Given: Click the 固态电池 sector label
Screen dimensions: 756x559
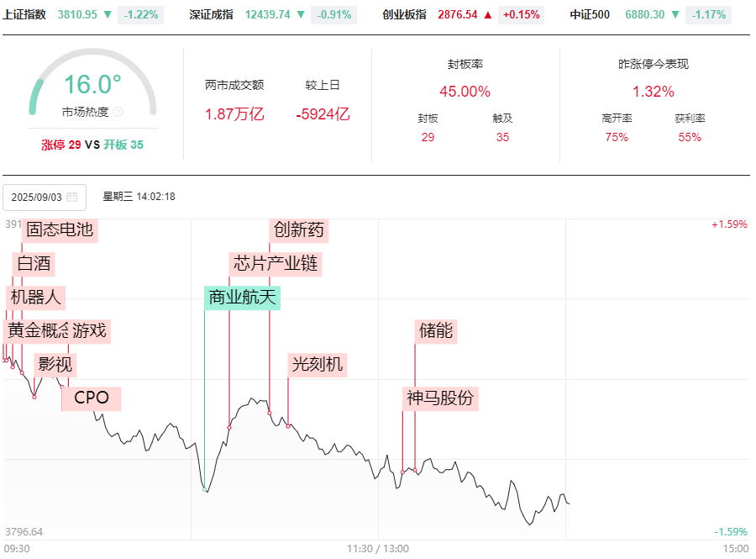Looking at the screenshot, I should pyautogui.click(x=60, y=229).
